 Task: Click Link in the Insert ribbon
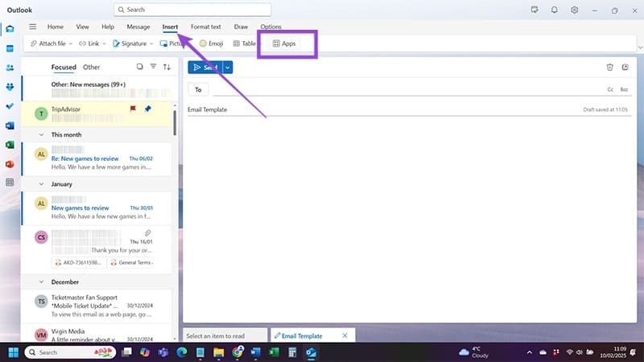[89, 43]
